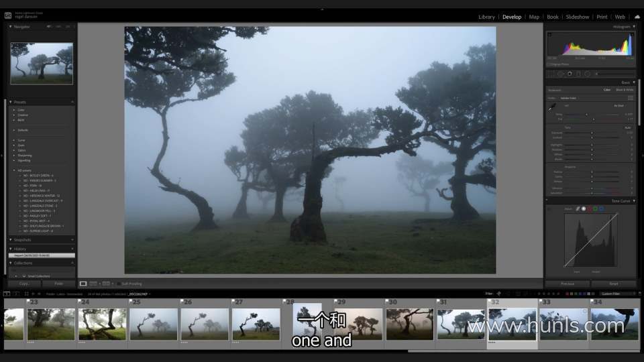Adjust the Saturation slider

tap(592, 193)
